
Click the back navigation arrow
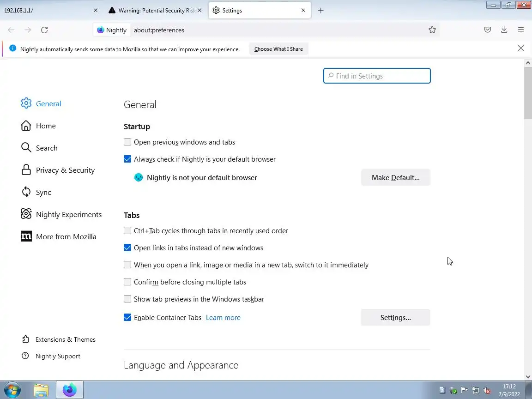(11, 30)
